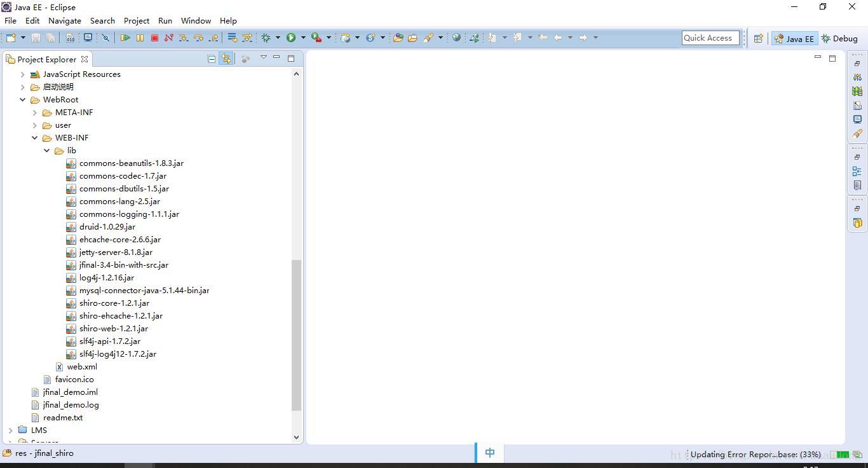Minimize the Project Explorer view

pyautogui.click(x=276, y=57)
